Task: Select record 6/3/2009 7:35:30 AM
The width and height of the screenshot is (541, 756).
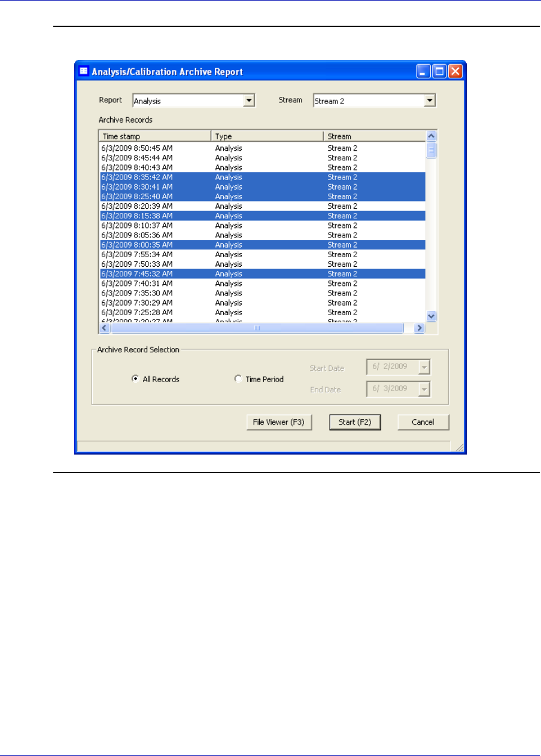Action: tap(263, 293)
